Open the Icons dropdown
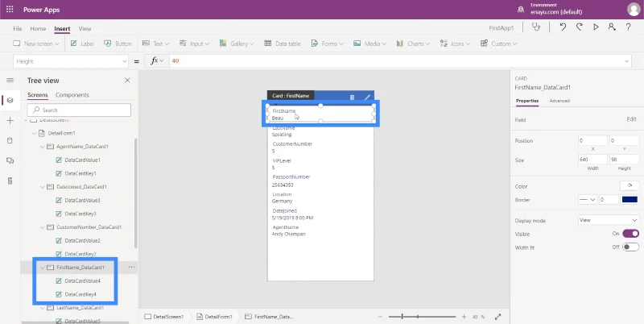 [455, 44]
